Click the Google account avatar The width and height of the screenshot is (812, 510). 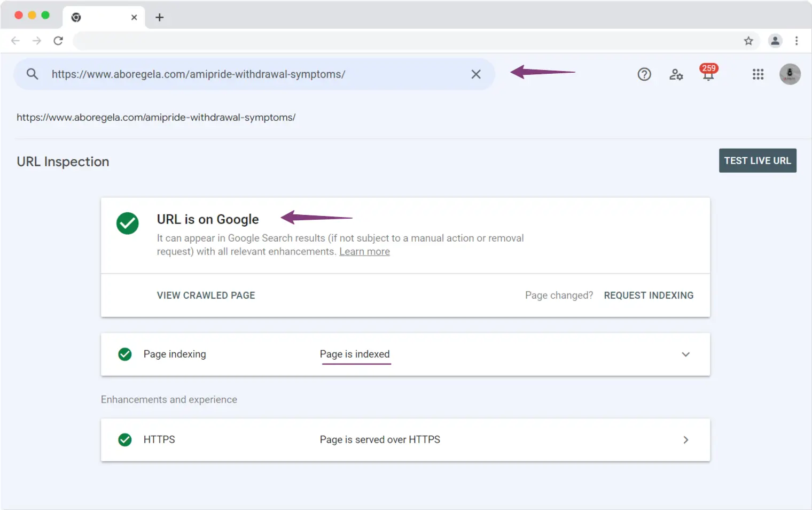(x=790, y=74)
